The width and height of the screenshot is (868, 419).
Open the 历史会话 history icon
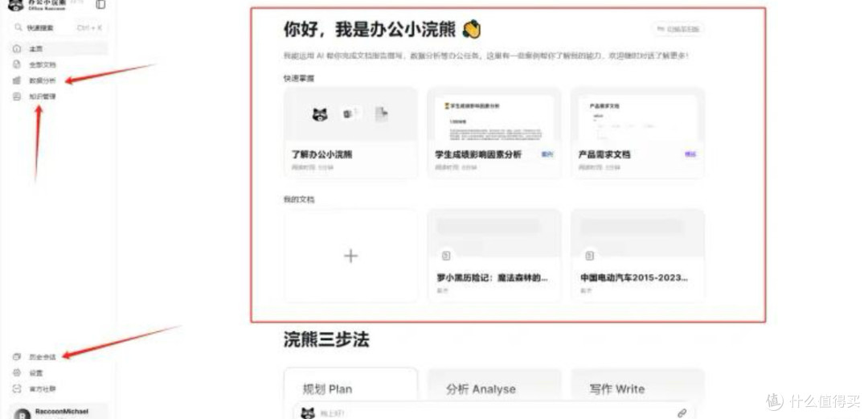pyautogui.click(x=17, y=357)
